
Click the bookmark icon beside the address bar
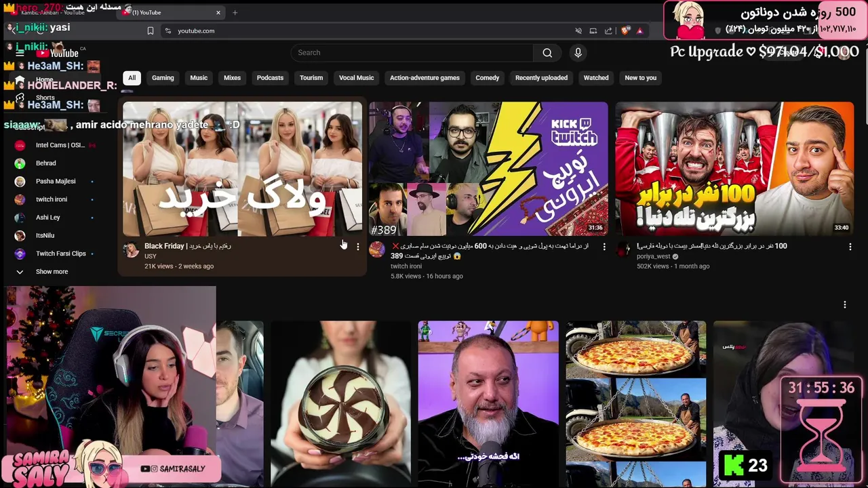(151, 30)
